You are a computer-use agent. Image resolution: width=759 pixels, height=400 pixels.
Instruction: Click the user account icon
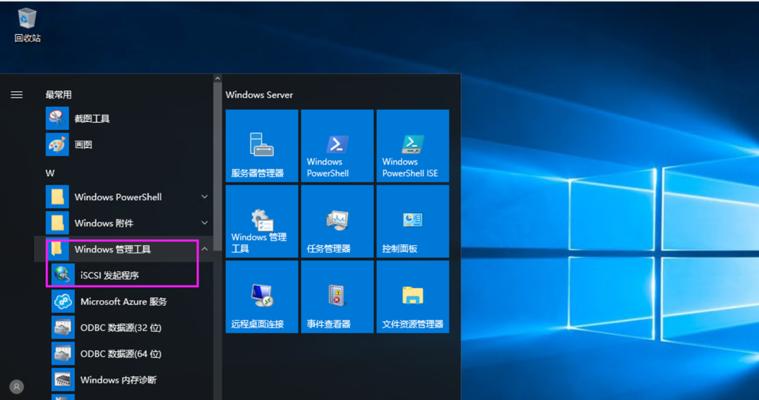pos(16,386)
